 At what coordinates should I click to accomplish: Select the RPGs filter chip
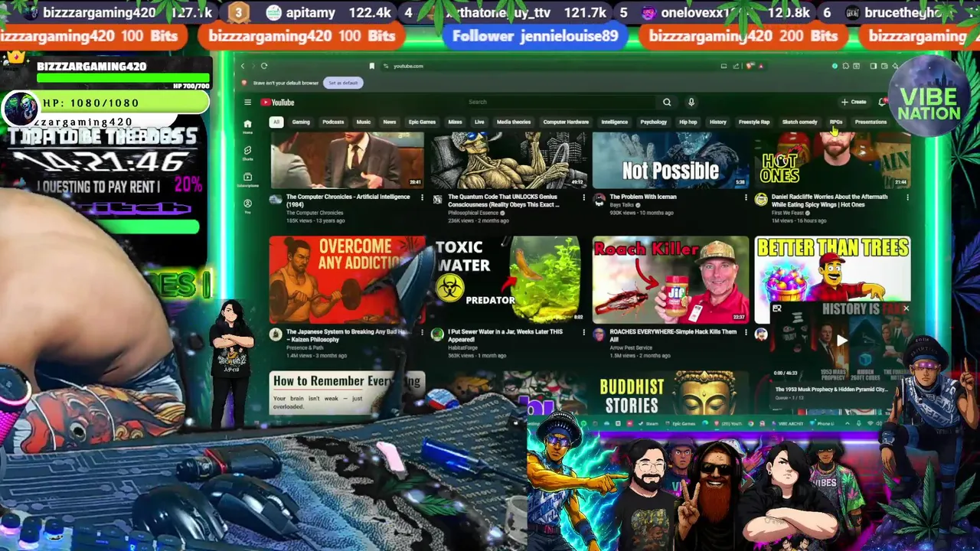pyautogui.click(x=836, y=122)
